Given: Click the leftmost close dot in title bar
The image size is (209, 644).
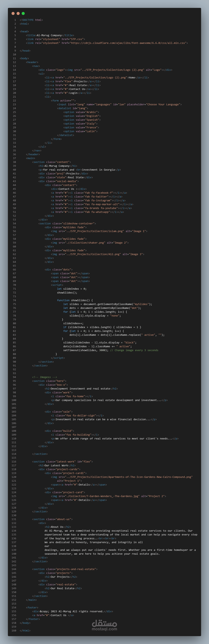Looking at the screenshot, I should coord(13,14).
